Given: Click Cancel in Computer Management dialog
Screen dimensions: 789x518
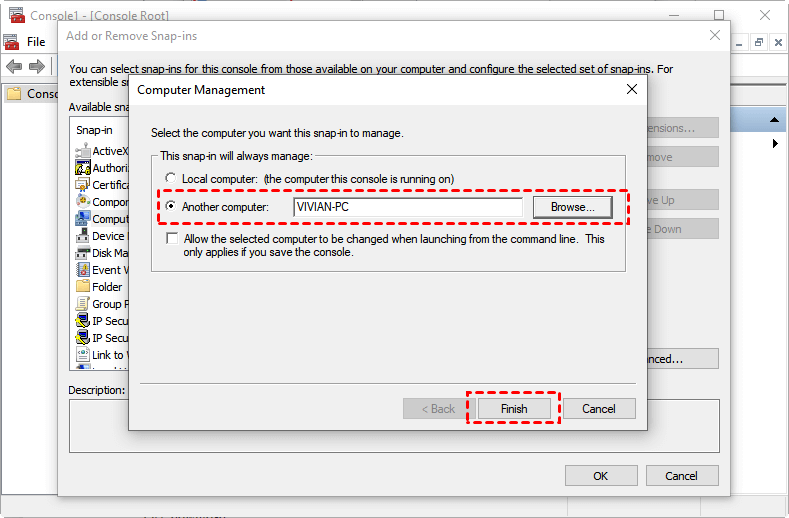Looking at the screenshot, I should pos(599,409).
